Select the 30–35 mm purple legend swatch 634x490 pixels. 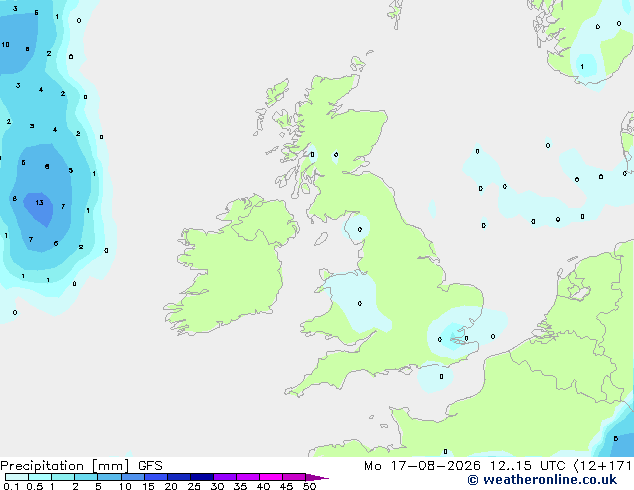(225, 477)
